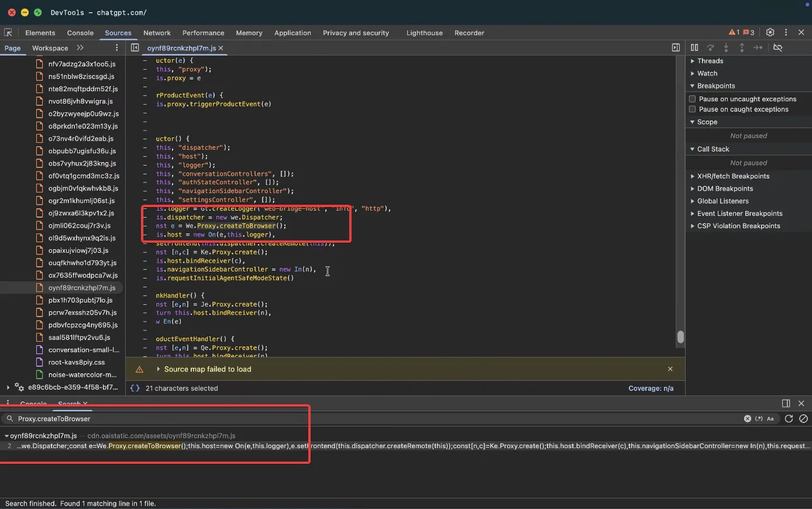Image resolution: width=812 pixels, height=509 pixels.
Task: Enable Pause on caught exceptions
Action: click(693, 109)
